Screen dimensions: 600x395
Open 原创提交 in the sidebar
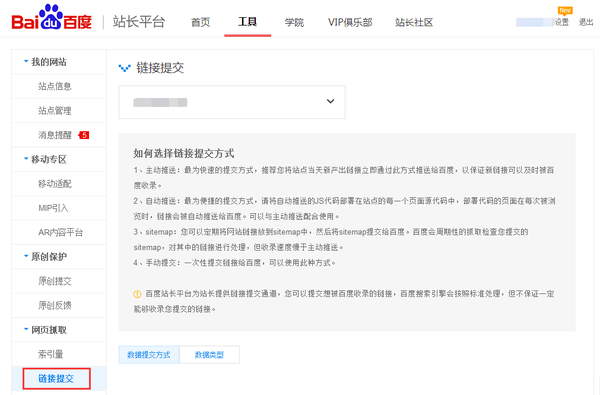click(55, 281)
